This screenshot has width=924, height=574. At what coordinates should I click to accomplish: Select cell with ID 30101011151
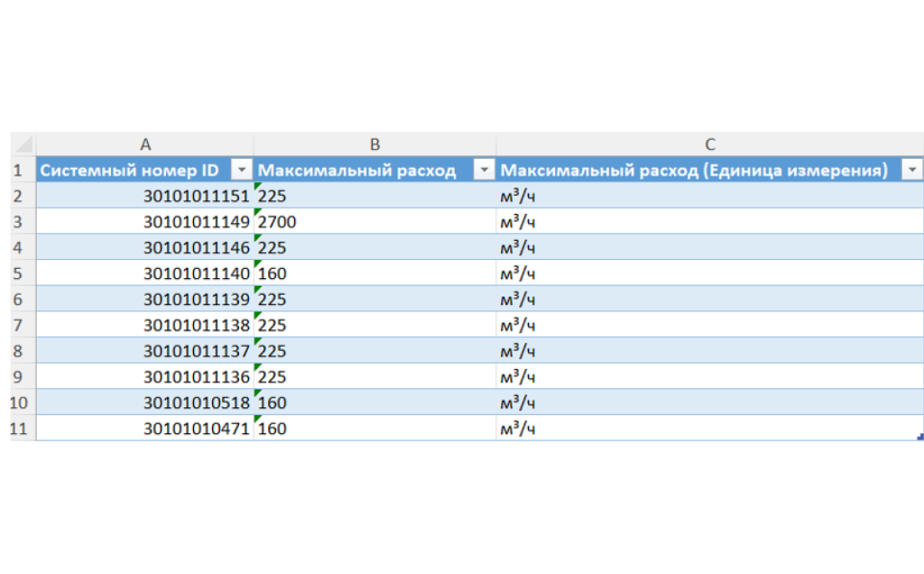145,196
